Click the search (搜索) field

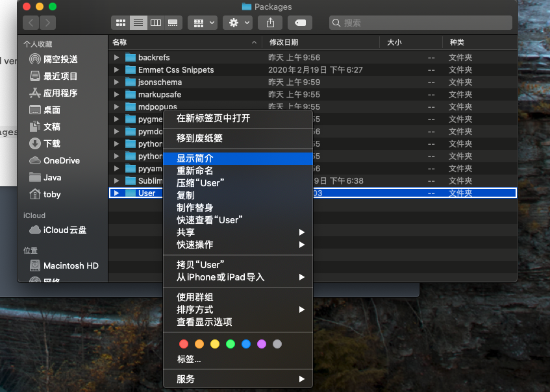421,23
